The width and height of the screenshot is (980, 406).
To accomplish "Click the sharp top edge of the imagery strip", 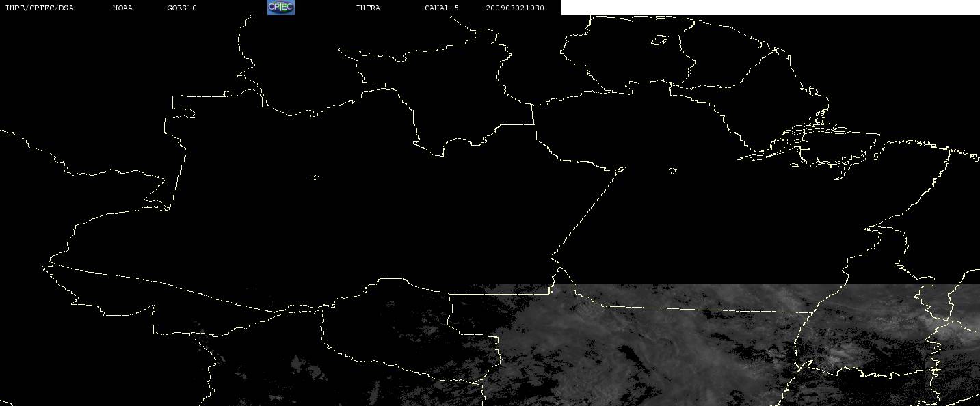I will [725, 285].
